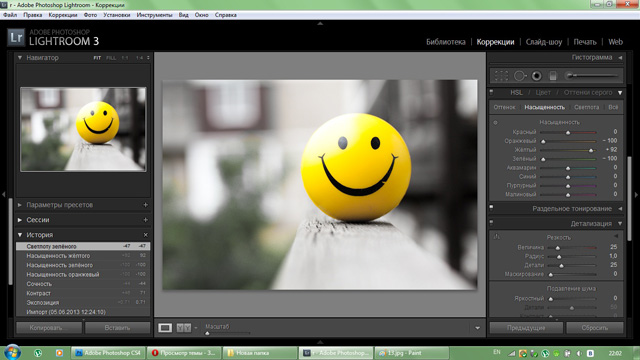The image size is (640, 360).
Task: Open the media player icon in taskbar
Action: (x=59, y=353)
